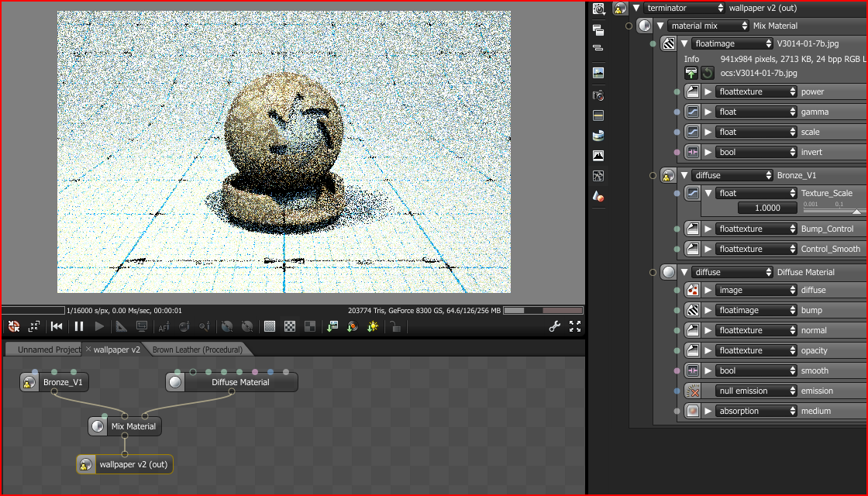The image size is (868, 496).
Task: Reload the V3014-01-7b.jpg image with refresh icon
Action: (708, 73)
